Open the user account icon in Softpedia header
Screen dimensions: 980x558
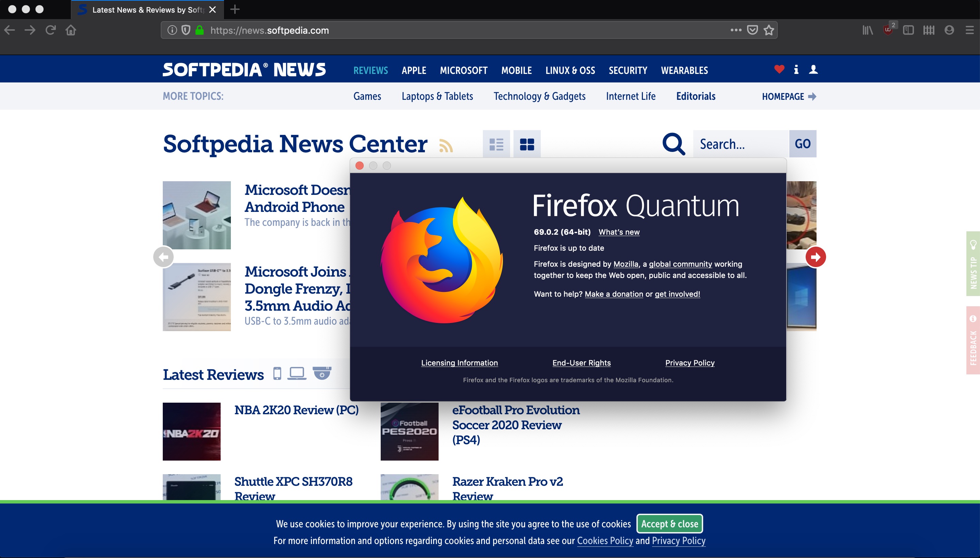813,69
